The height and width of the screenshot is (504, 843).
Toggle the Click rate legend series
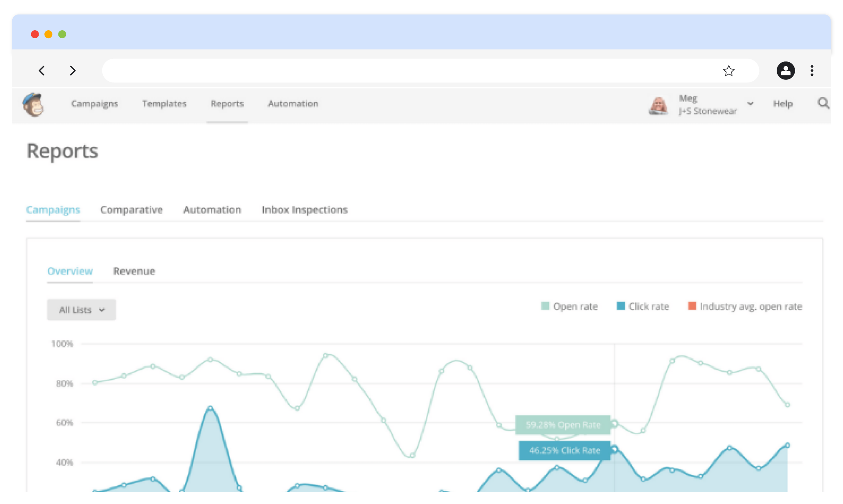[x=643, y=306]
